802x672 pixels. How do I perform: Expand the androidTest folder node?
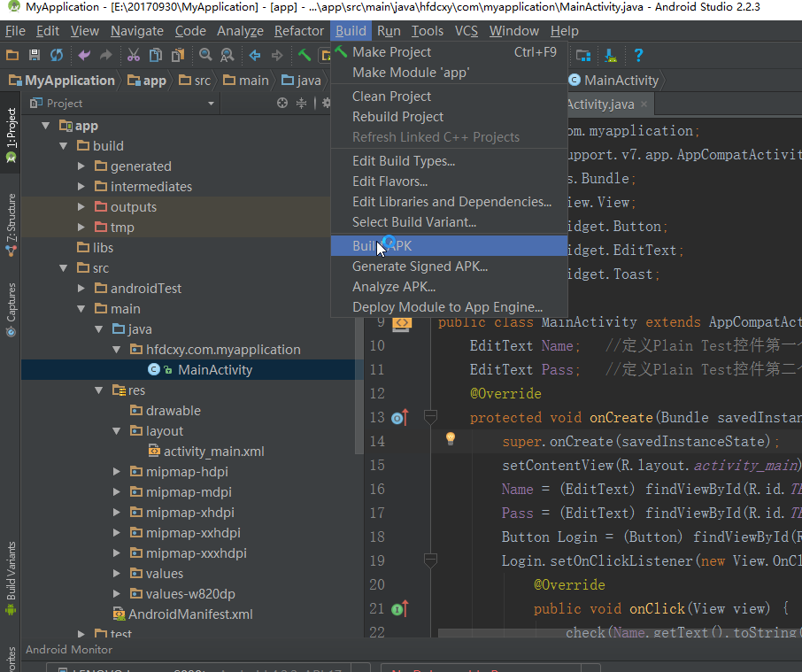coord(81,289)
